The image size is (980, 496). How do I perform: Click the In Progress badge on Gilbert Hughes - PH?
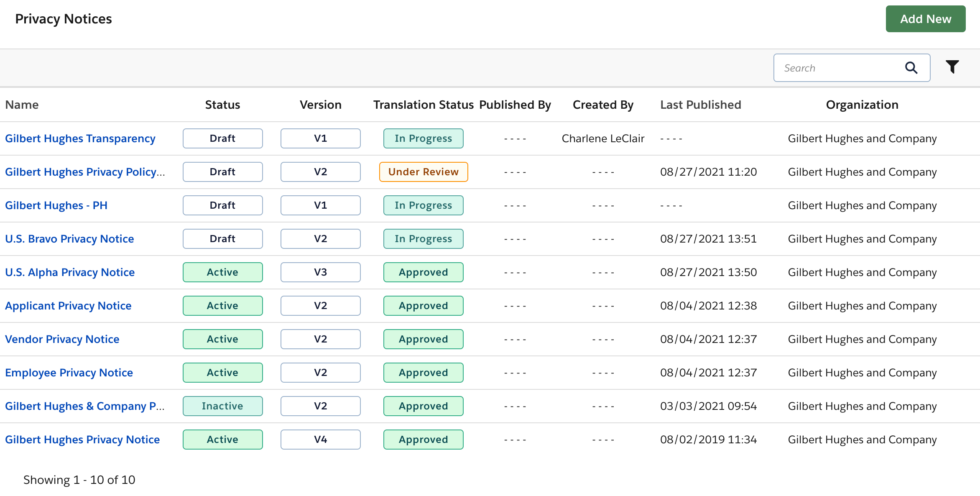(423, 205)
